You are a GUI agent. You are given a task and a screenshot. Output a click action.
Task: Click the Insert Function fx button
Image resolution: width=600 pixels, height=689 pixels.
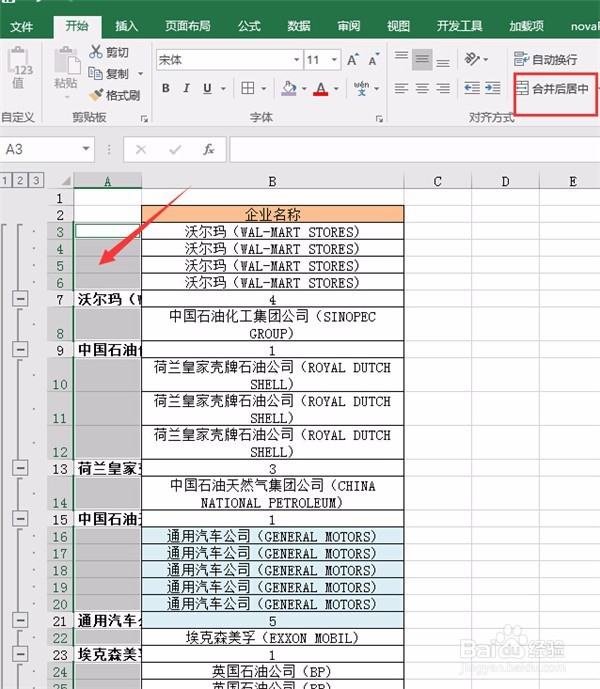(208, 149)
